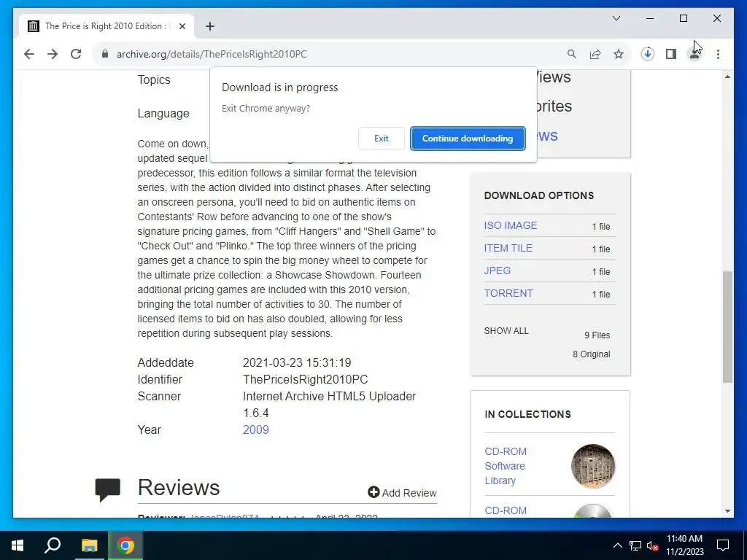
Task: Choose Continue downloading
Action: tap(468, 139)
